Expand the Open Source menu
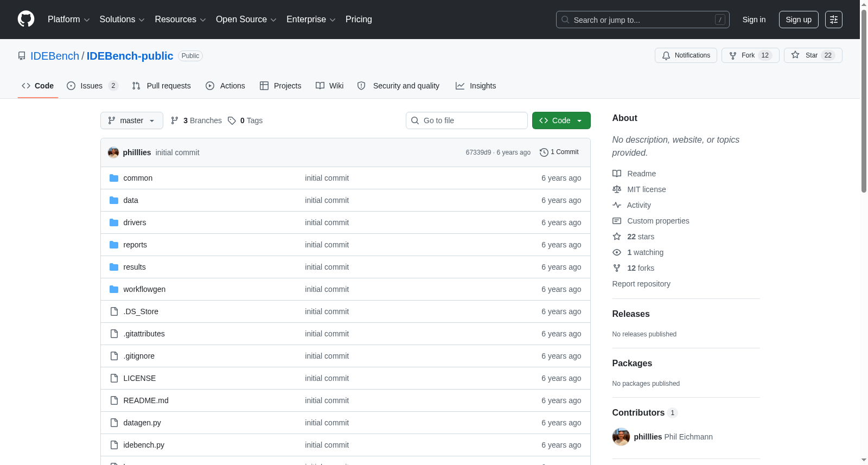The image size is (868, 465). tap(246, 20)
